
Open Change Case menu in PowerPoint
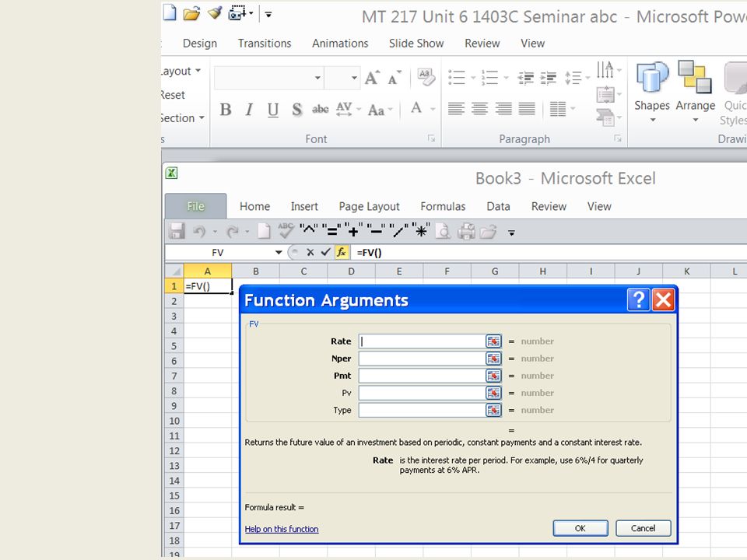[x=380, y=110]
